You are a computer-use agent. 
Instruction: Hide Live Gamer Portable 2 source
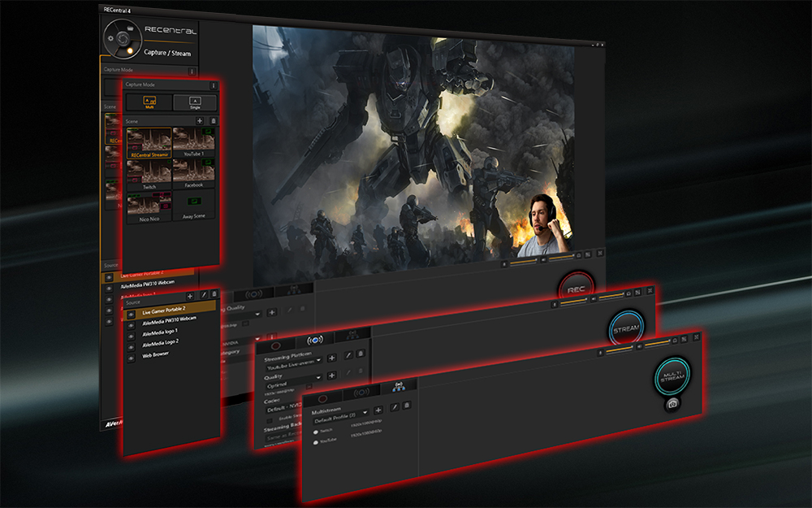131,315
